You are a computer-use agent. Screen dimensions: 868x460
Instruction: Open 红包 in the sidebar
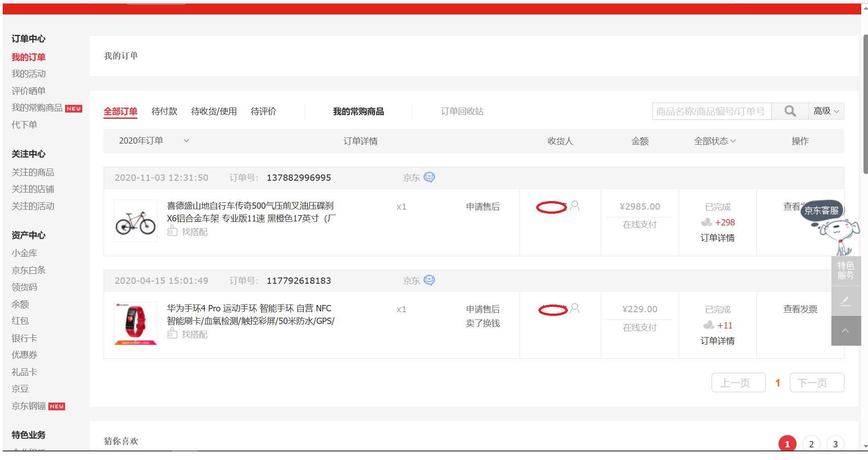point(20,320)
